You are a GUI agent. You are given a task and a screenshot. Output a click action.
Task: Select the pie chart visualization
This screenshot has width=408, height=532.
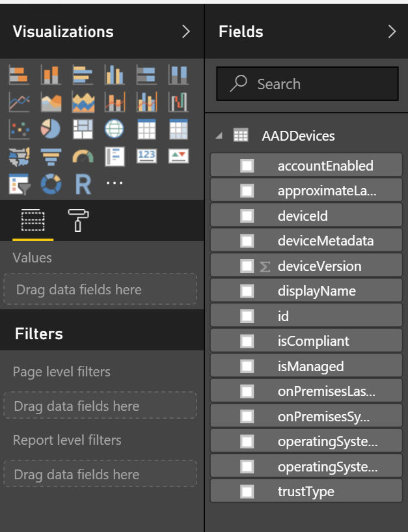click(51, 129)
